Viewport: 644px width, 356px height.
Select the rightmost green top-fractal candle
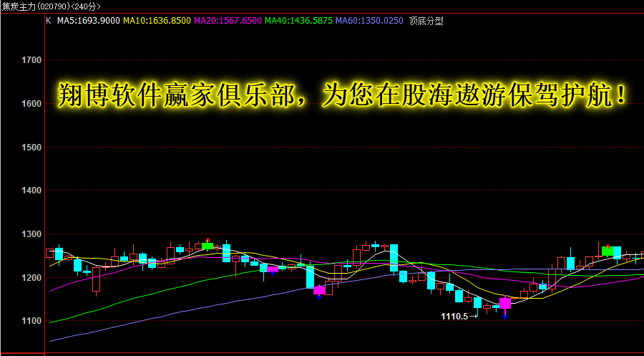[x=608, y=251]
